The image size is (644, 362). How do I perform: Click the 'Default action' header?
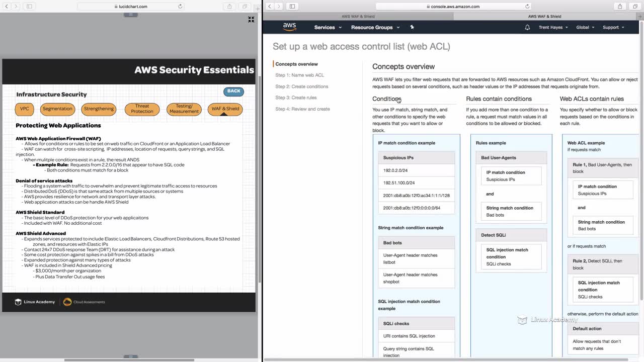point(603,329)
